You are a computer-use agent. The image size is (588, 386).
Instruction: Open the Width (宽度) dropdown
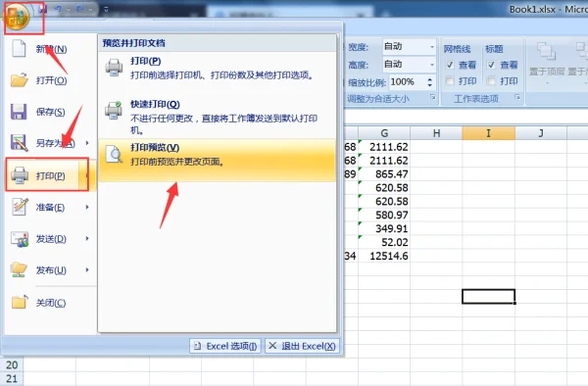point(432,47)
